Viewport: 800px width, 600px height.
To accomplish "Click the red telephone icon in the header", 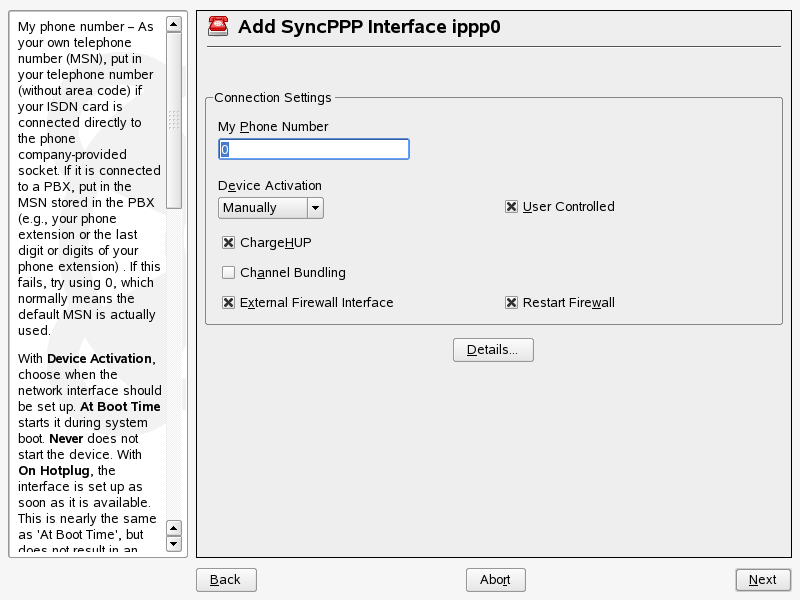I will point(218,27).
